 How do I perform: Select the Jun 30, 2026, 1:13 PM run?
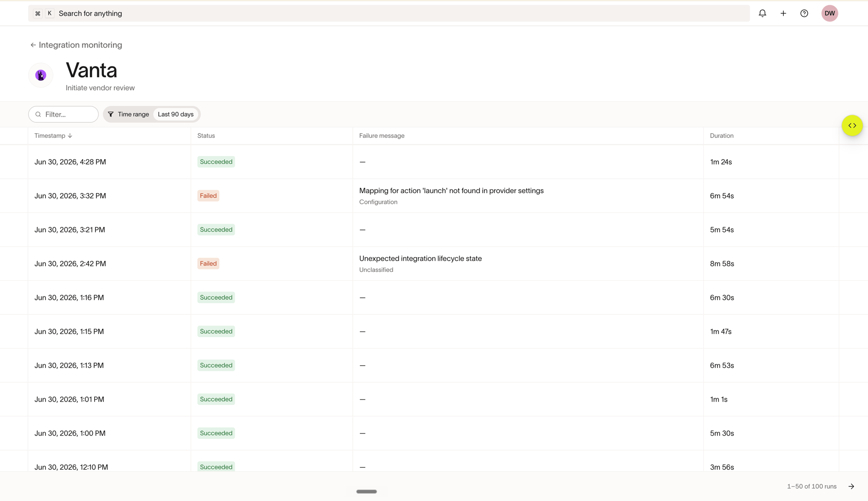pos(434,365)
